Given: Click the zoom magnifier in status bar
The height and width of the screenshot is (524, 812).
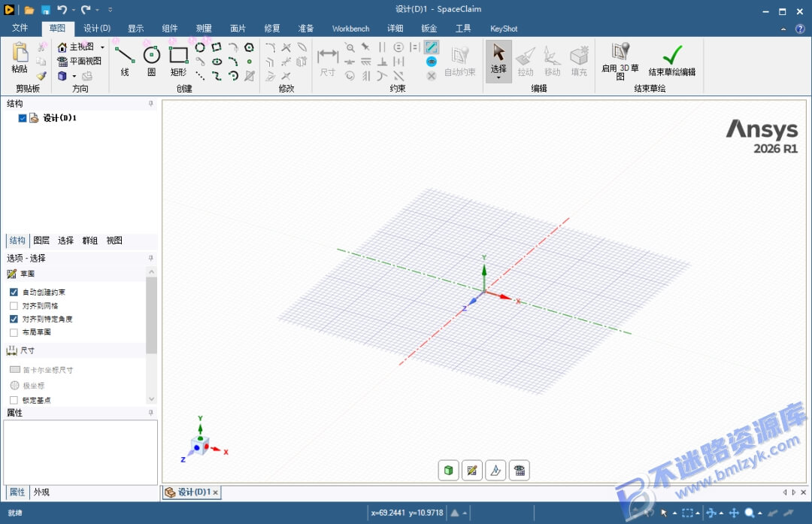Looking at the screenshot, I should pos(750,513).
